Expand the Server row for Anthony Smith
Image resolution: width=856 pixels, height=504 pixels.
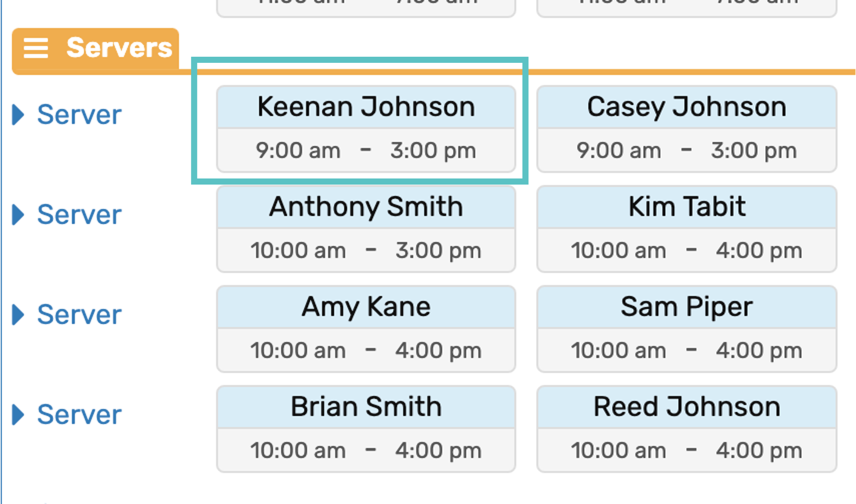(18, 215)
